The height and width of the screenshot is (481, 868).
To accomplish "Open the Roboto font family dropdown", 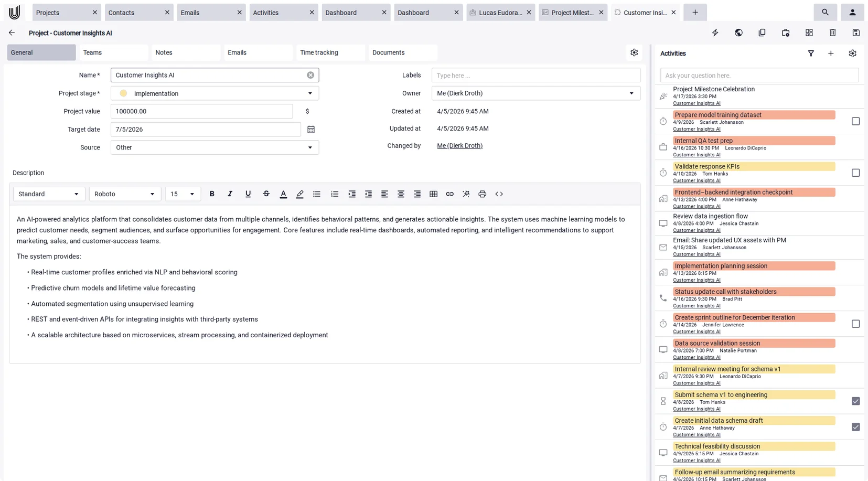I will coord(125,194).
